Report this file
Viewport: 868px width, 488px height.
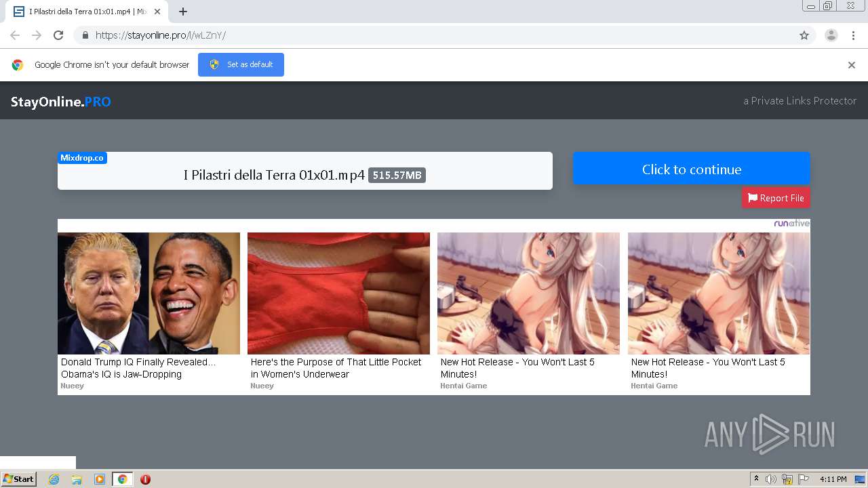[776, 198]
